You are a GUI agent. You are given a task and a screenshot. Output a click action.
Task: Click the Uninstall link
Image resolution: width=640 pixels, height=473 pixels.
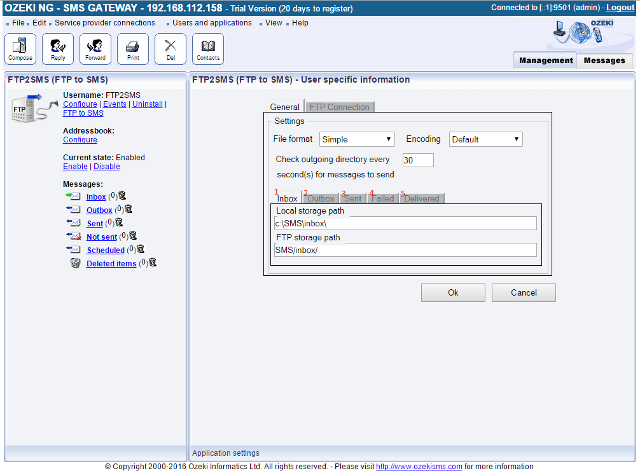pyautogui.click(x=147, y=104)
